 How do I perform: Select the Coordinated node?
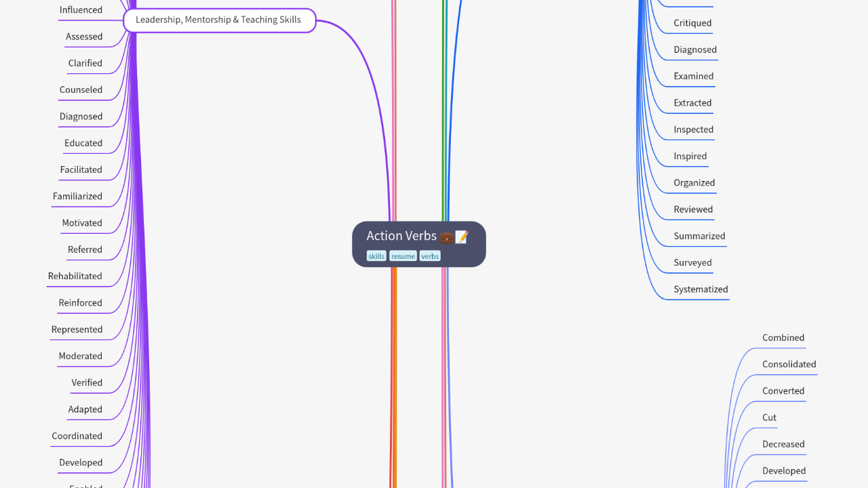click(77, 436)
